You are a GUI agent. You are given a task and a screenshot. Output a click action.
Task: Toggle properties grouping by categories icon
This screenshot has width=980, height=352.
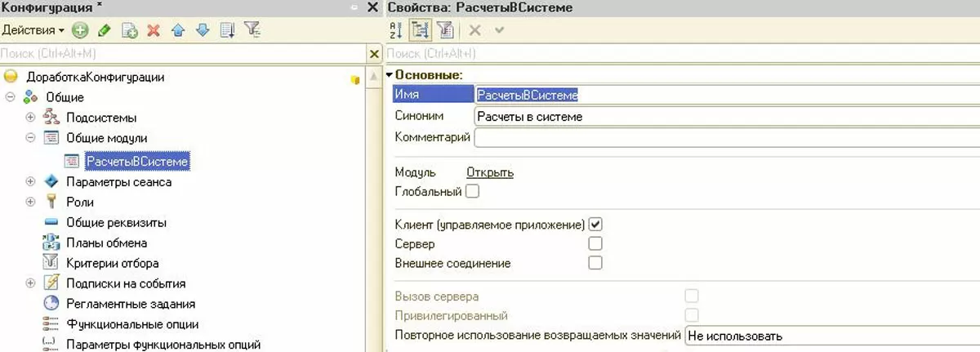(420, 30)
